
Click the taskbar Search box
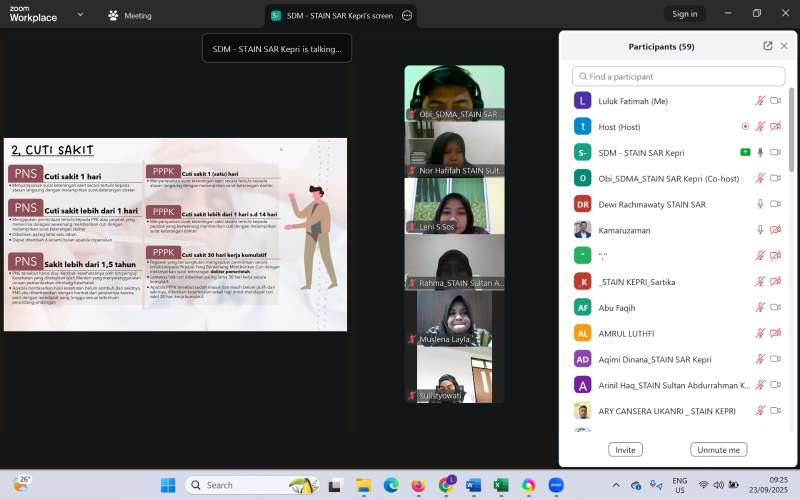tap(253, 485)
